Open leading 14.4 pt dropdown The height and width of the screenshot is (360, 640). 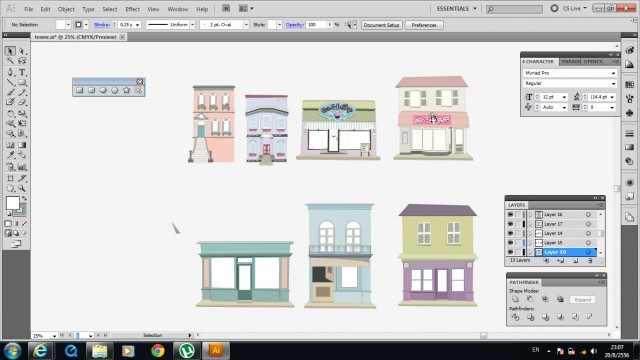(x=612, y=97)
